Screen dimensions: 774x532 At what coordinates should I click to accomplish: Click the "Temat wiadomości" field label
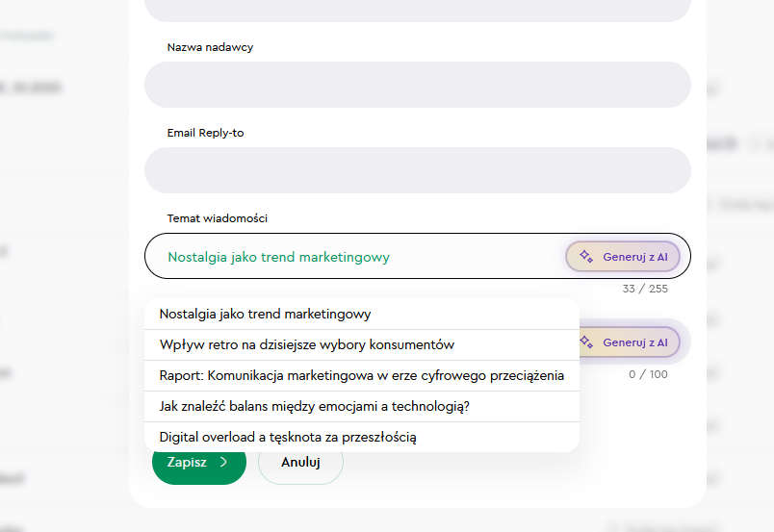point(217,218)
